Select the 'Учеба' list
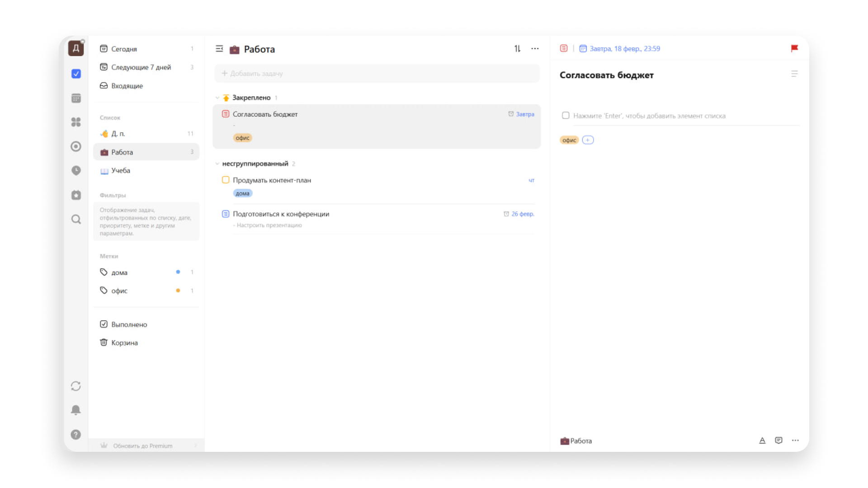 click(x=121, y=170)
